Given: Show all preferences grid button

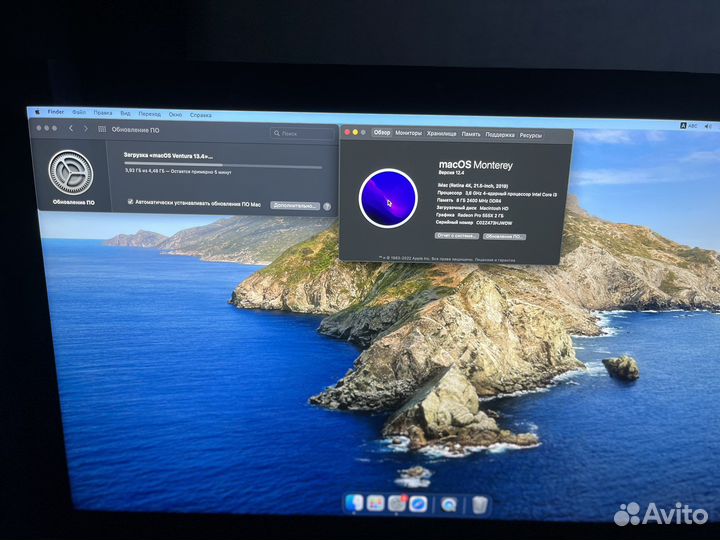Looking at the screenshot, I should click(102, 129).
